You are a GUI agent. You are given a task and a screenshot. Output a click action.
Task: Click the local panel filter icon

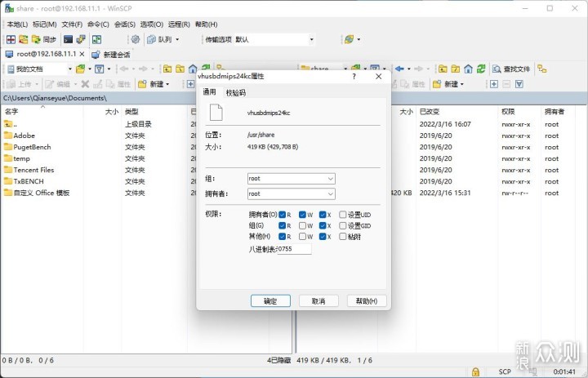(99, 69)
